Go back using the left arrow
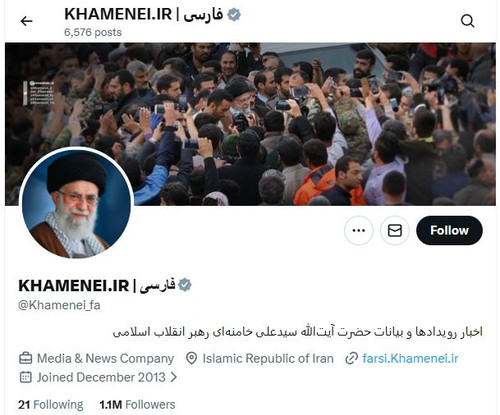This screenshot has width=500, height=415. 26,21
